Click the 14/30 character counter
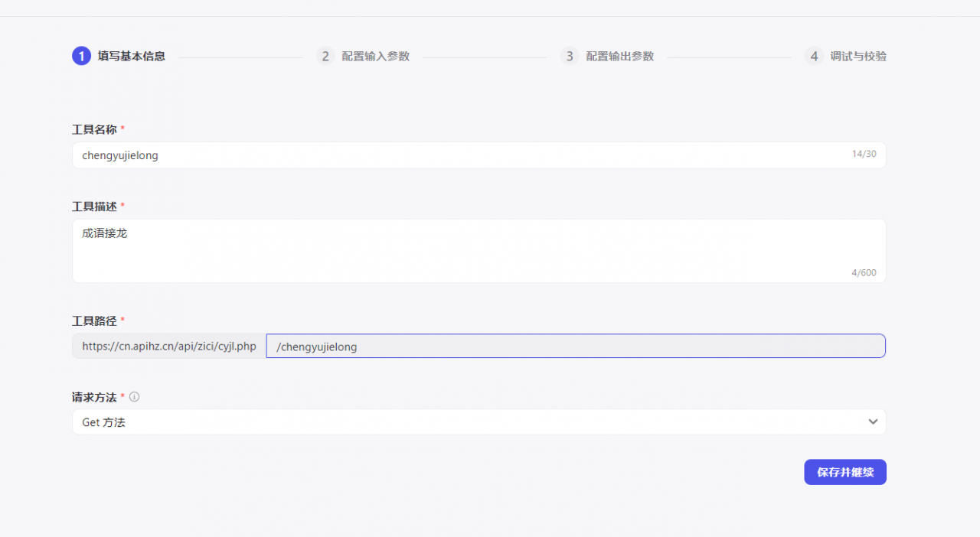Viewport: 980px width, 537px height. pos(864,154)
